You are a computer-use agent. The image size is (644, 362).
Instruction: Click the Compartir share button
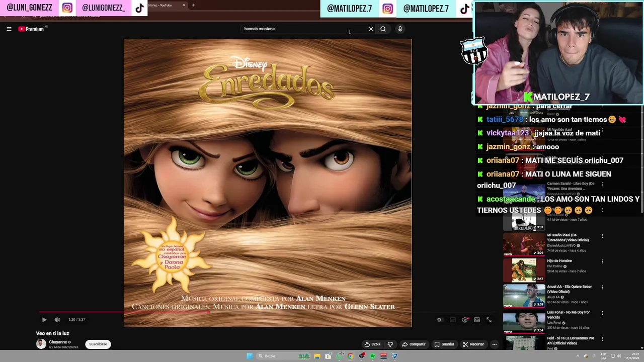pyautogui.click(x=414, y=344)
